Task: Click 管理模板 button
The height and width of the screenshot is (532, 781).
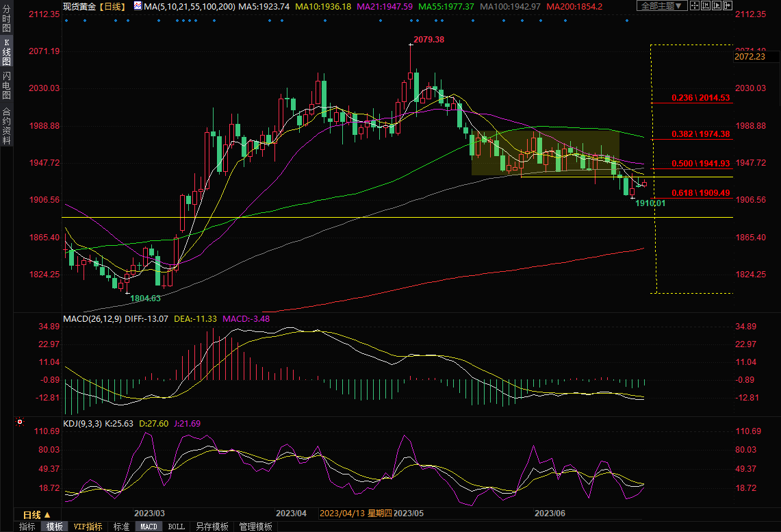Action: [x=255, y=527]
